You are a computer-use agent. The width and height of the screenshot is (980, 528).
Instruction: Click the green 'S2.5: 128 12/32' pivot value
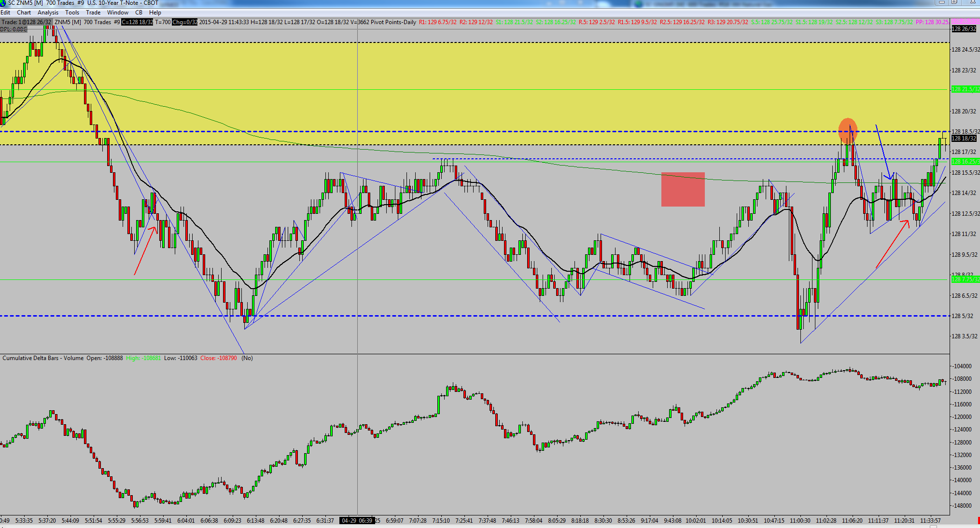coord(854,22)
